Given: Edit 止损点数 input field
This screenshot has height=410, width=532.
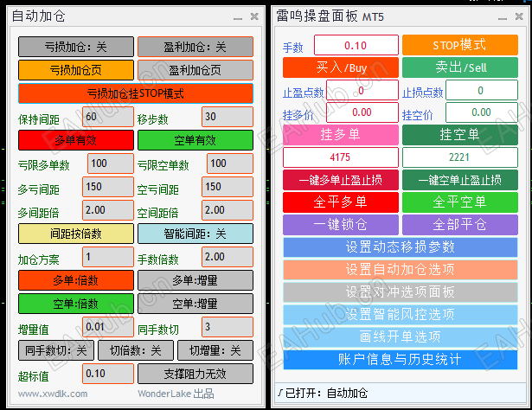Looking at the screenshot, I should click(482, 90).
